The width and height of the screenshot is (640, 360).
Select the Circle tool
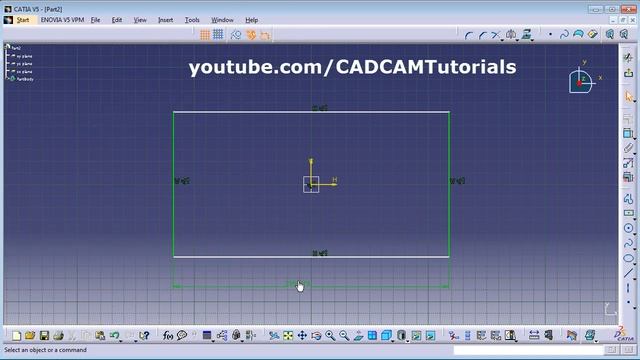[628, 228]
